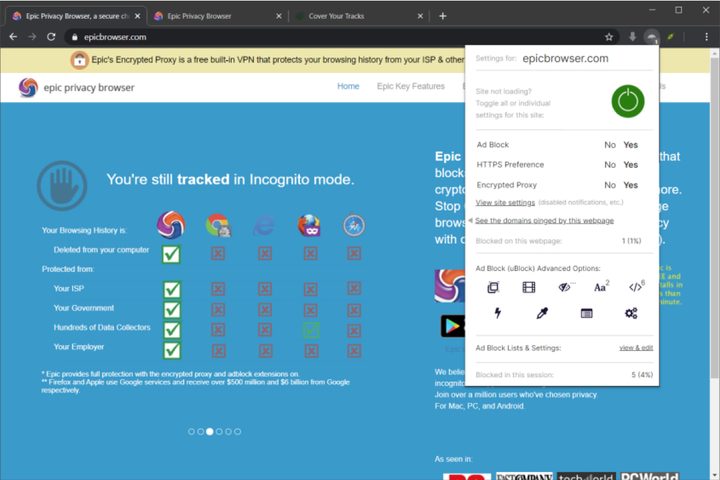Click the disable JavaScript code icon
The height and width of the screenshot is (480, 720).
(635, 287)
